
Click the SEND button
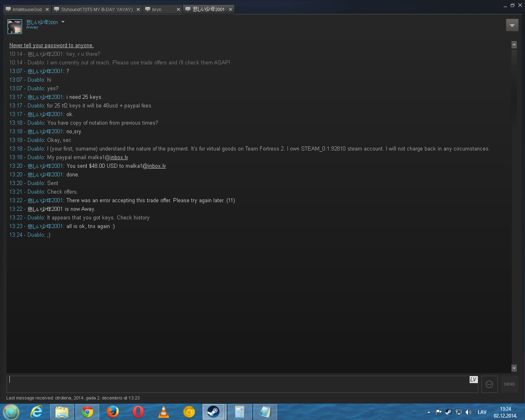[509, 384]
